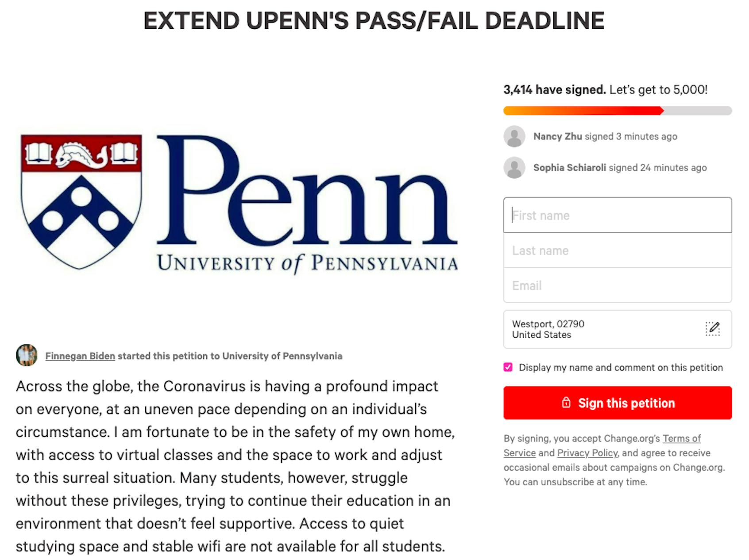This screenshot has width=749, height=560.
Task: Click the Email entry field
Action: click(x=617, y=285)
